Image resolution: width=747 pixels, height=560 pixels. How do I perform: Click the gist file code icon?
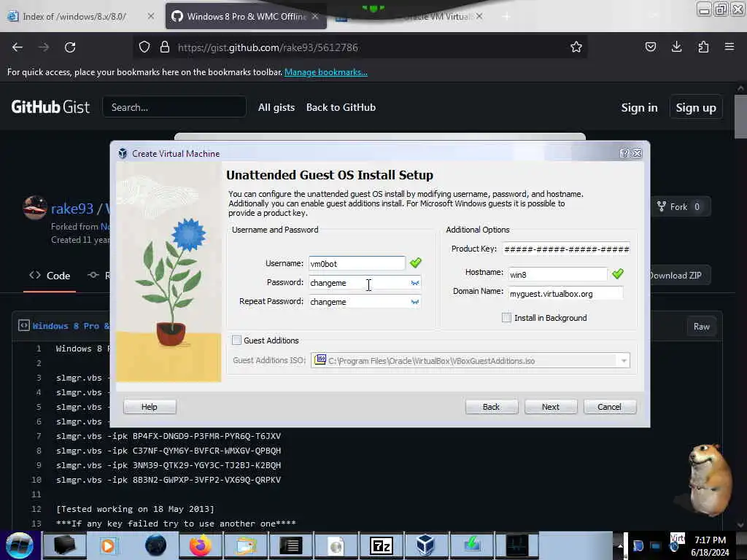[x=24, y=326]
